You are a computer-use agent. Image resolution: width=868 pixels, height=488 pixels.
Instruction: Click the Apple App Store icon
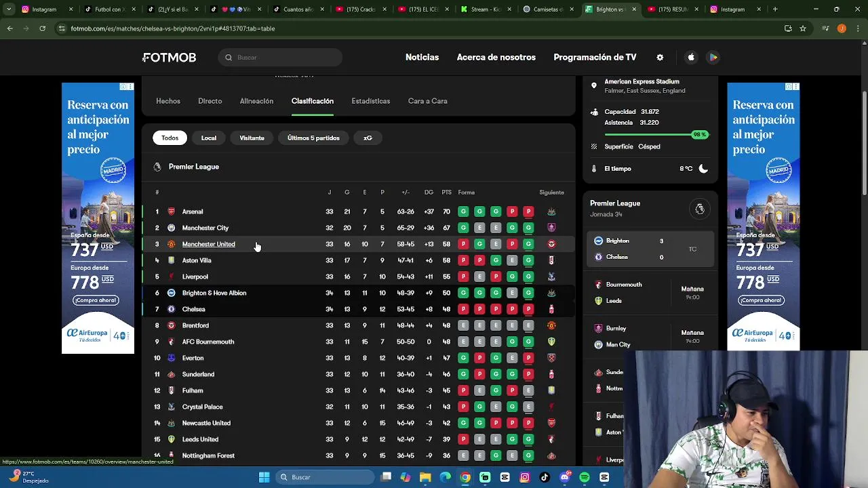(x=691, y=58)
